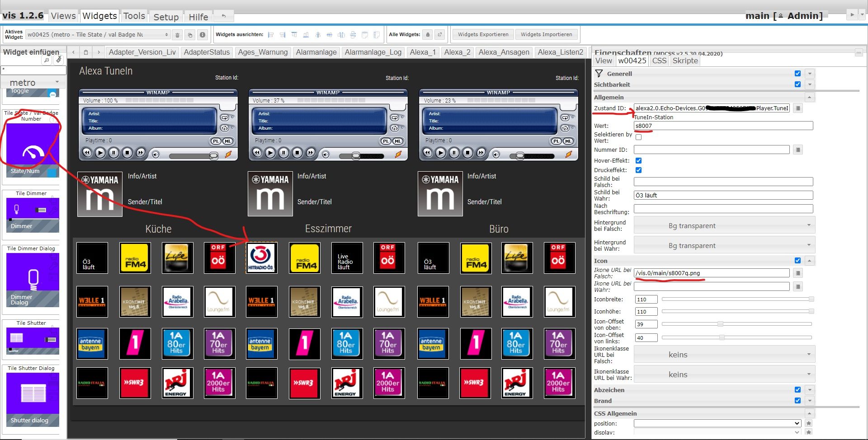Open object browser for Nummer ID

[x=798, y=150]
